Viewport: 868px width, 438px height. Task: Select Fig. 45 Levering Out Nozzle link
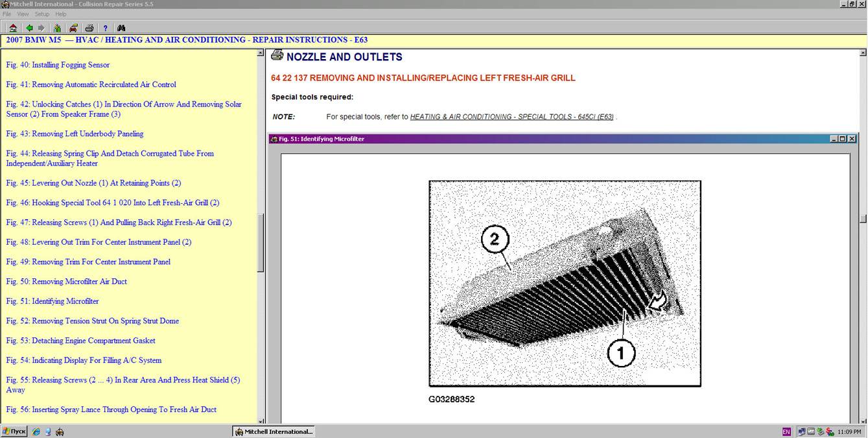[93, 183]
